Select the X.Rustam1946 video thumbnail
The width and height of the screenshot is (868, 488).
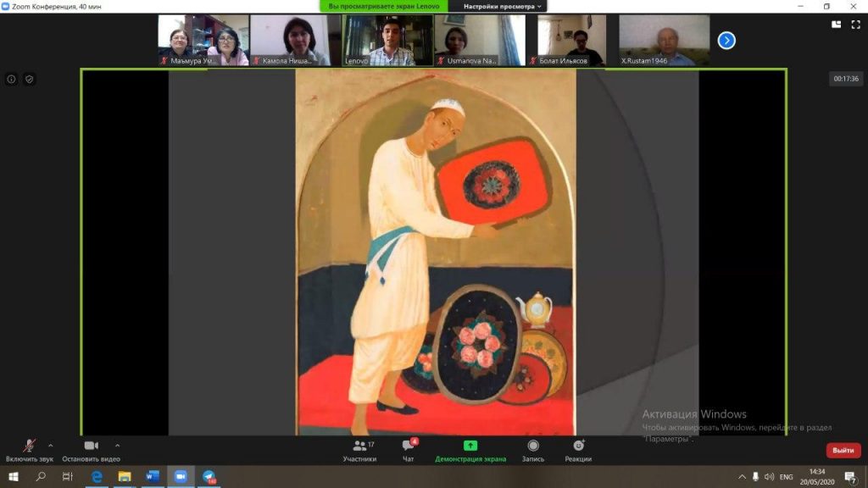pos(664,40)
